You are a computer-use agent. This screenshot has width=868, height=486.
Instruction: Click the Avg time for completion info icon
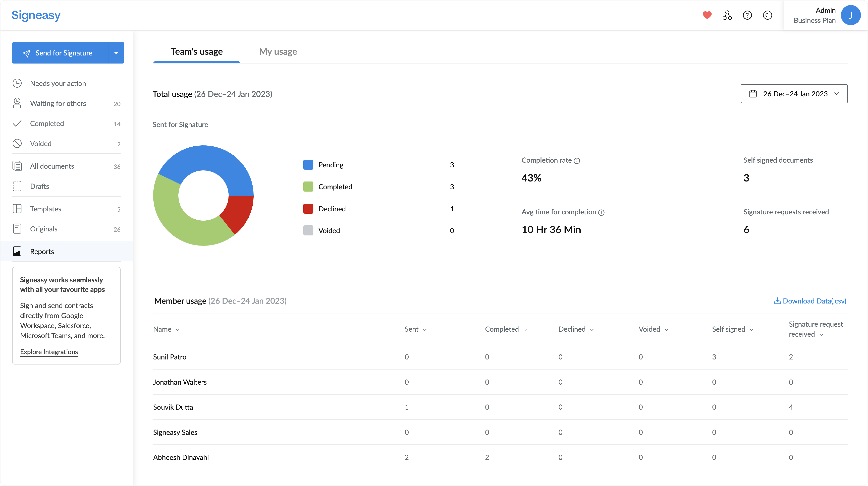pyautogui.click(x=601, y=212)
